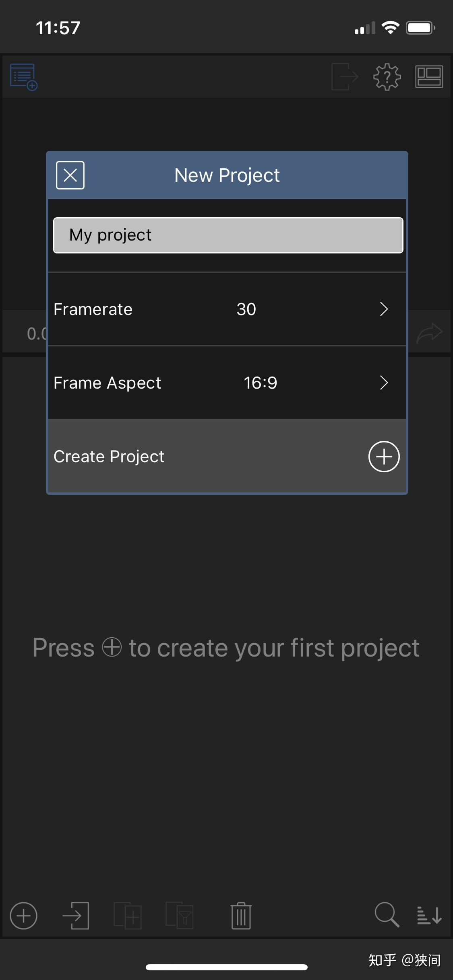453x980 pixels.
Task: Expand the Frame Aspect chevron
Action: [384, 383]
